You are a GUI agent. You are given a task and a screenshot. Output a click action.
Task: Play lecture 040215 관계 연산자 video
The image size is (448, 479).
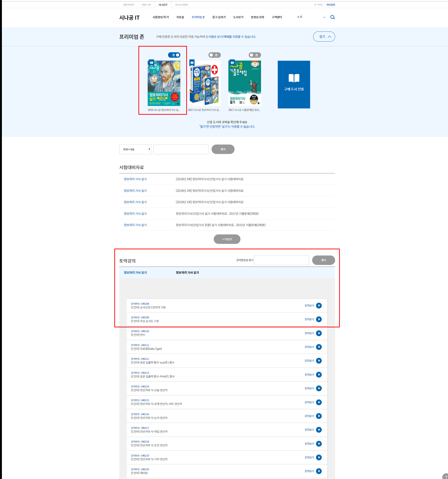click(319, 402)
